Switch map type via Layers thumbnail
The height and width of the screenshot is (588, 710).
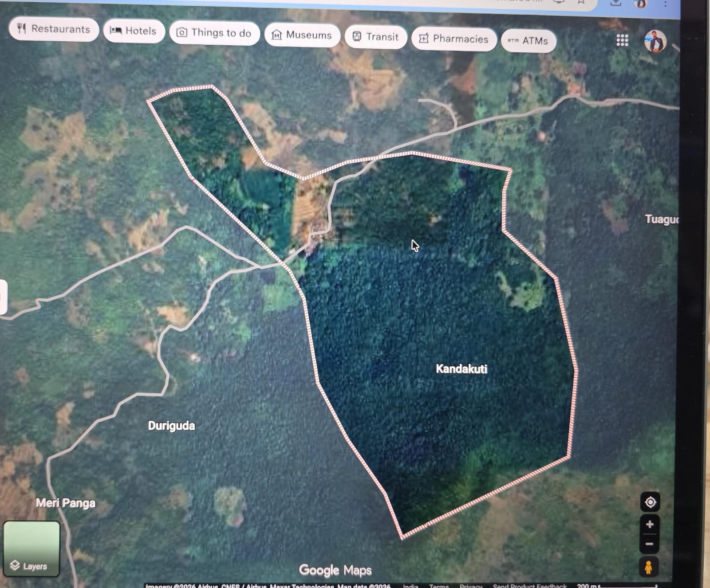tap(32, 548)
